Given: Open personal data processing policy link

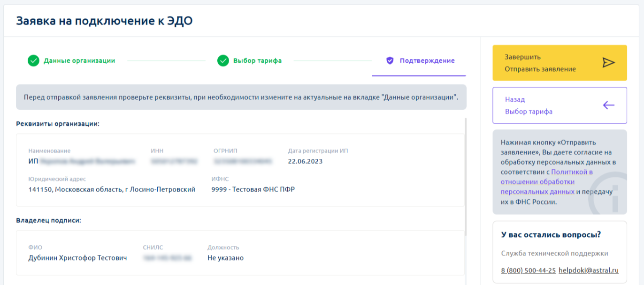Looking at the screenshot, I should [x=547, y=182].
